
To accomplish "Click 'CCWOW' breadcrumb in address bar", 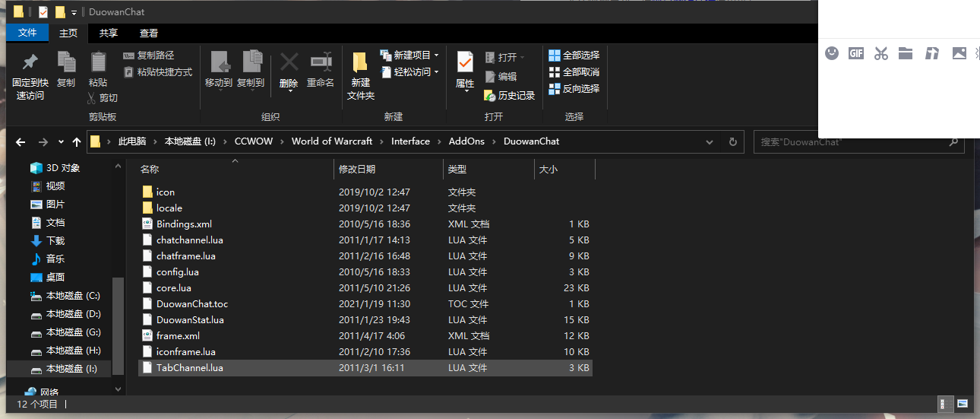I will (253, 141).
